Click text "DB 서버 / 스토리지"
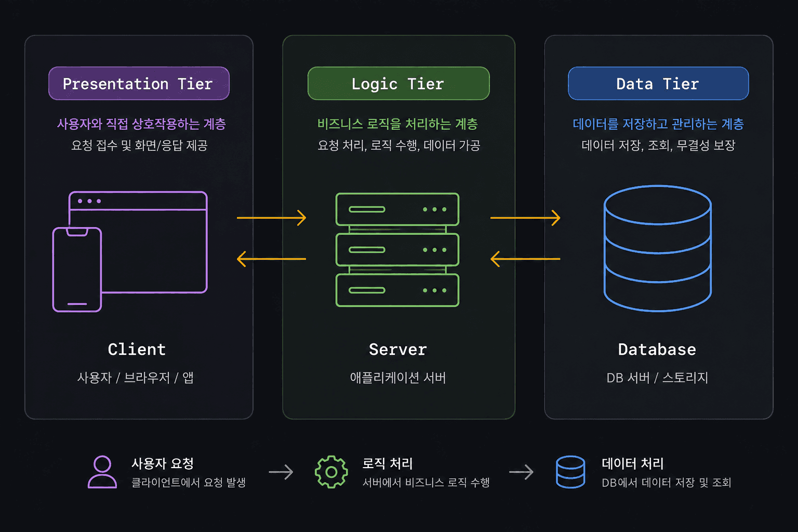 657,378
